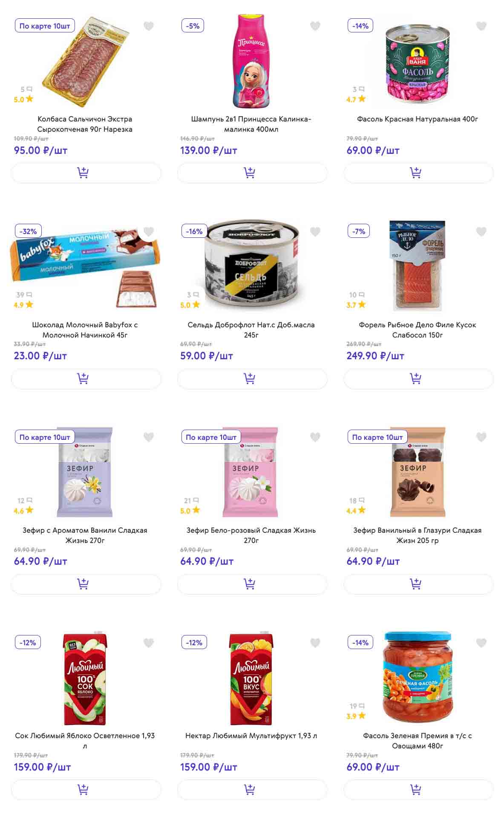Click the 4.4 star rating on Зефир в Глазури
Screen dimensions: 504x817
pos(356,511)
